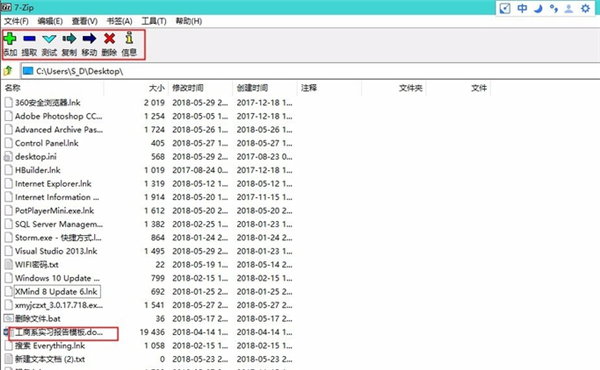Viewport: 600px width, 370px height.
Task: Select WIFI密码.txt file name
Action: (37, 264)
